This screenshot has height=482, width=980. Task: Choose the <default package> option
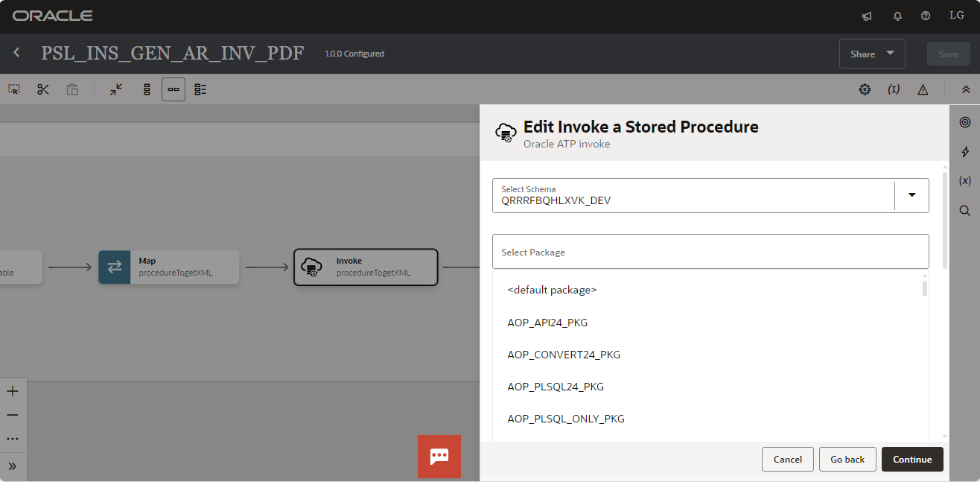pos(552,290)
